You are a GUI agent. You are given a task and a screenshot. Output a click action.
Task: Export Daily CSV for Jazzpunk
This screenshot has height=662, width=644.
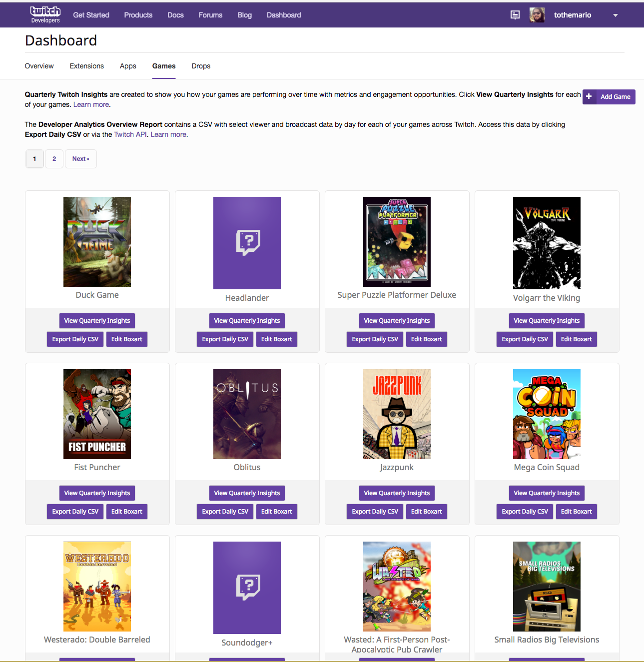point(375,512)
